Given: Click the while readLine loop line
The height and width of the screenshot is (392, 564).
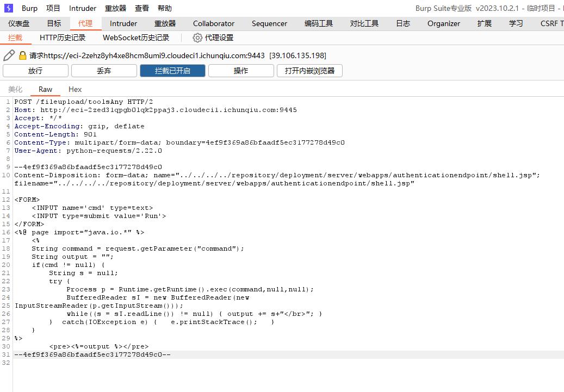Looking at the screenshot, I should [x=194, y=314].
